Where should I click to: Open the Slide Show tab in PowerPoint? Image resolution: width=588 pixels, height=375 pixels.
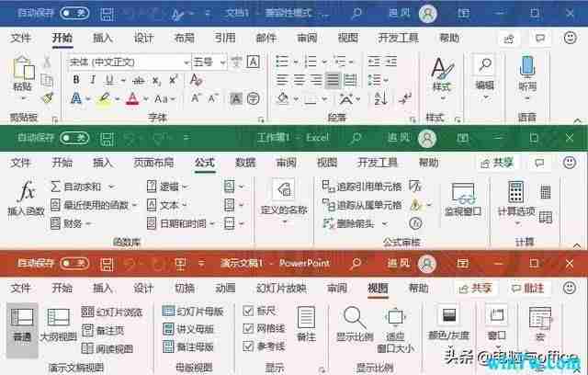coord(281,288)
